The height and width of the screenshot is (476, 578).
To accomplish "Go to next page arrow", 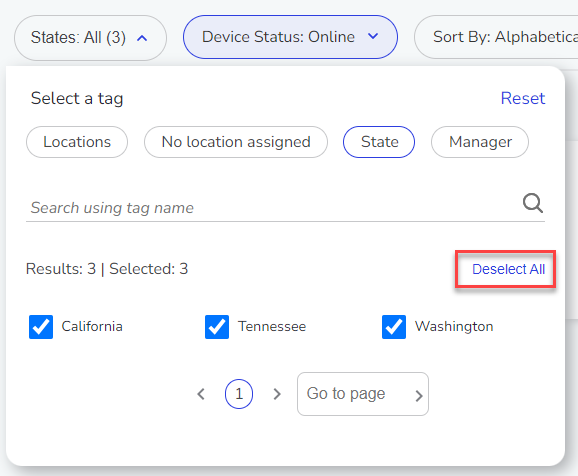I will tap(277, 394).
